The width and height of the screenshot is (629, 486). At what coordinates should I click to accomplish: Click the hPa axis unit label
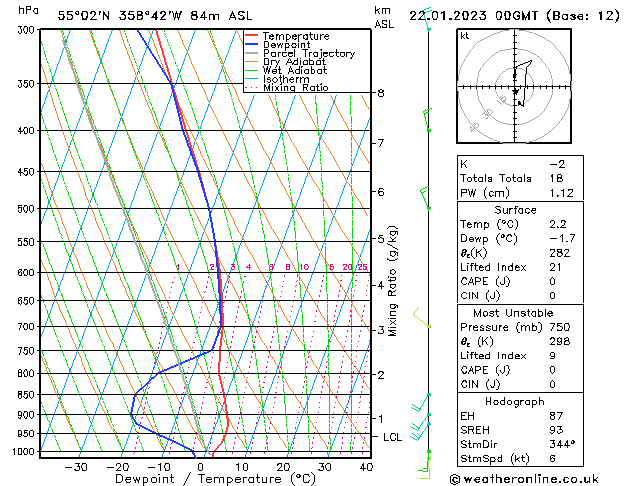point(28,10)
